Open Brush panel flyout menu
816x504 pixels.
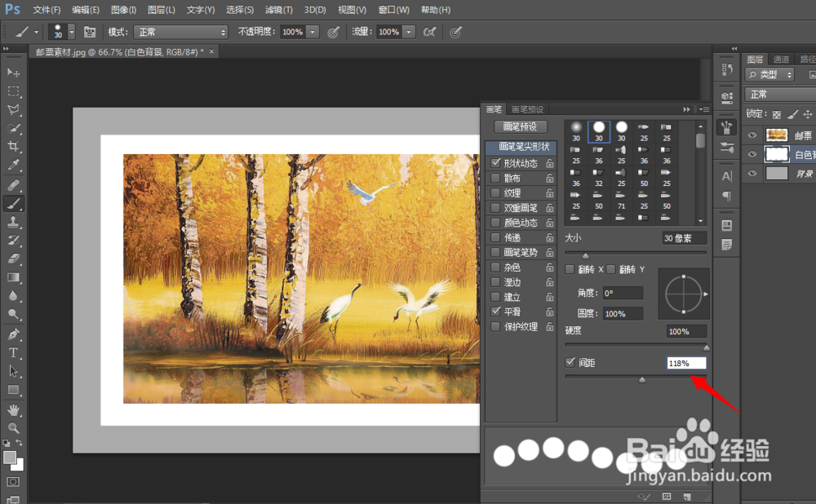pyautogui.click(x=704, y=109)
